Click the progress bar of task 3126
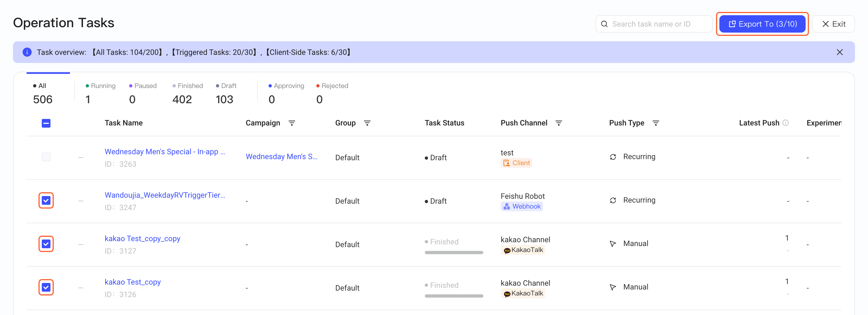 tap(454, 296)
